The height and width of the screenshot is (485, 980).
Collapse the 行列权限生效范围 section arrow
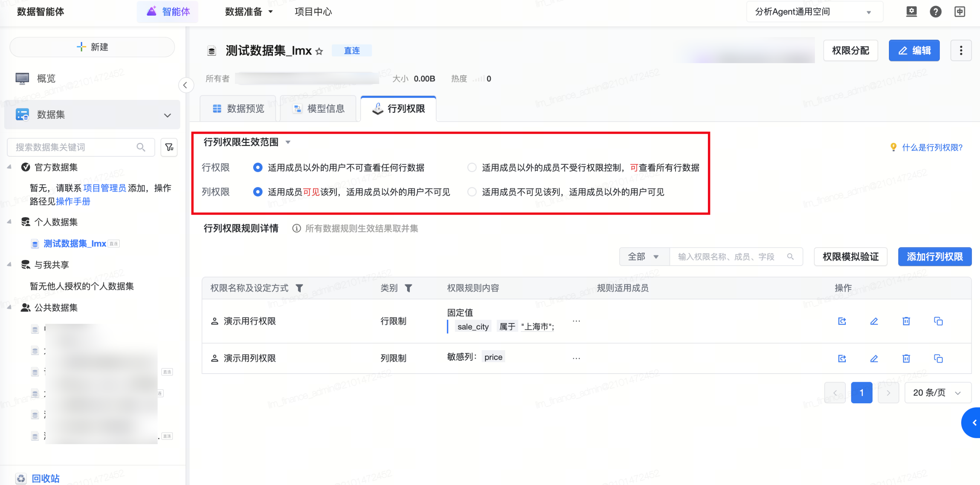288,142
